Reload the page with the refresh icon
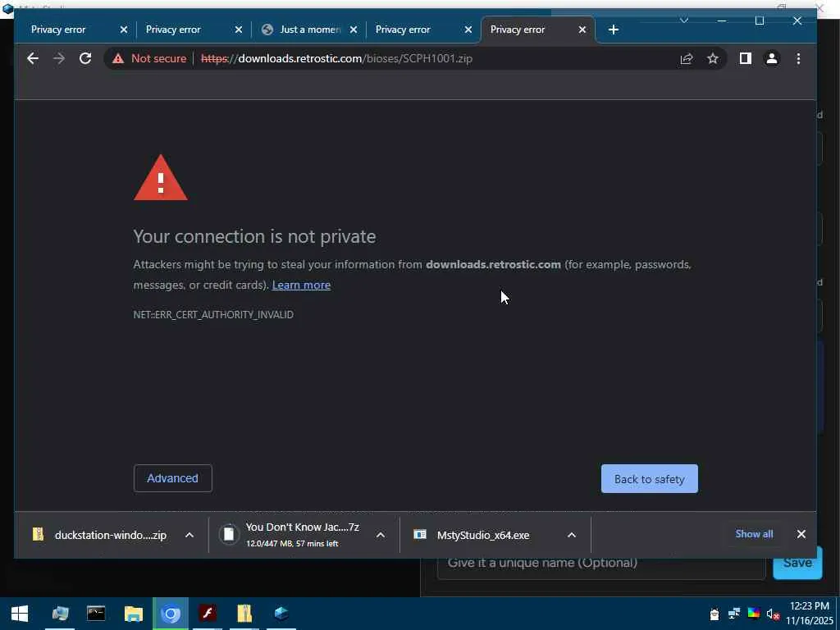This screenshot has height=630, width=840. pos(85,58)
